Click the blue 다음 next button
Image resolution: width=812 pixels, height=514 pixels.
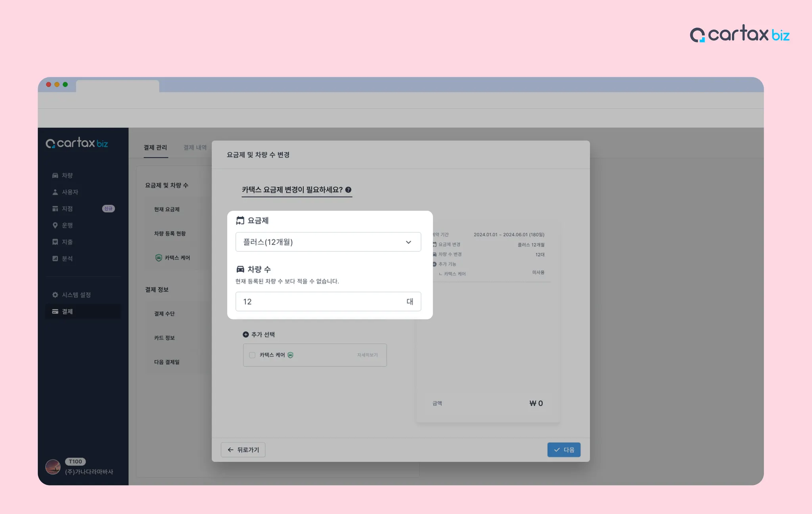click(x=564, y=450)
